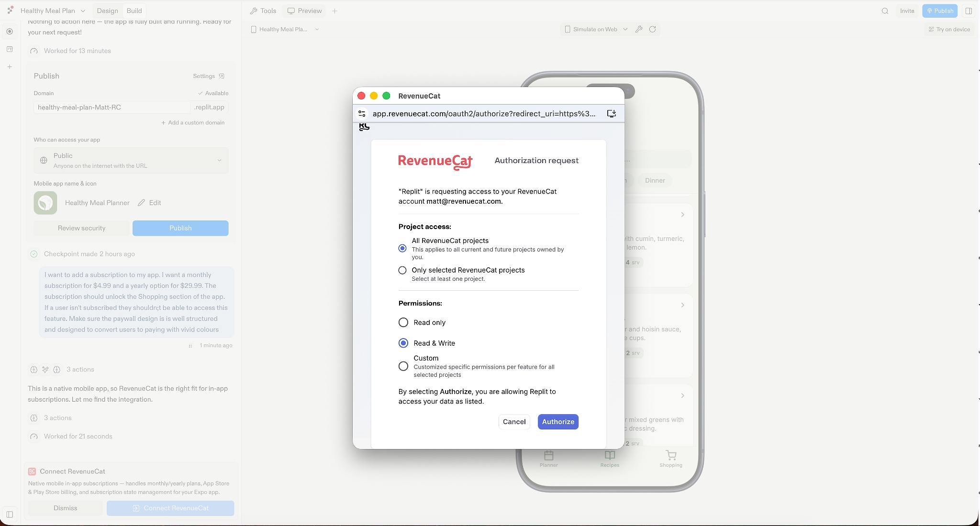Image resolution: width=980 pixels, height=526 pixels.
Task: Click the domain name input field
Action: pos(112,107)
